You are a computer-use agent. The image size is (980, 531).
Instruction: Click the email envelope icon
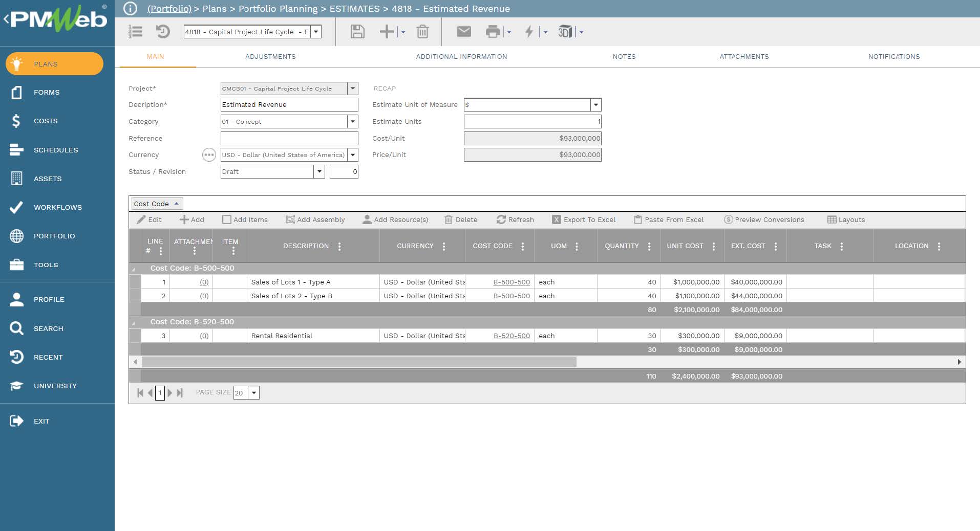pos(463,32)
